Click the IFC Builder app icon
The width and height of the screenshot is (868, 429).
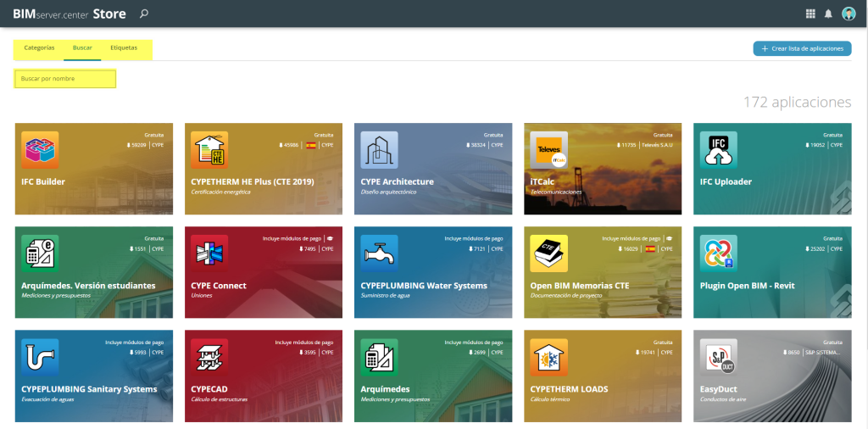pyautogui.click(x=40, y=150)
